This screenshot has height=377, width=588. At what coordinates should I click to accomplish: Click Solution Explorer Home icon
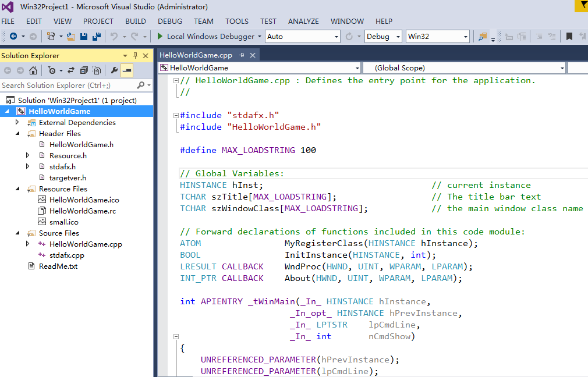(x=33, y=70)
